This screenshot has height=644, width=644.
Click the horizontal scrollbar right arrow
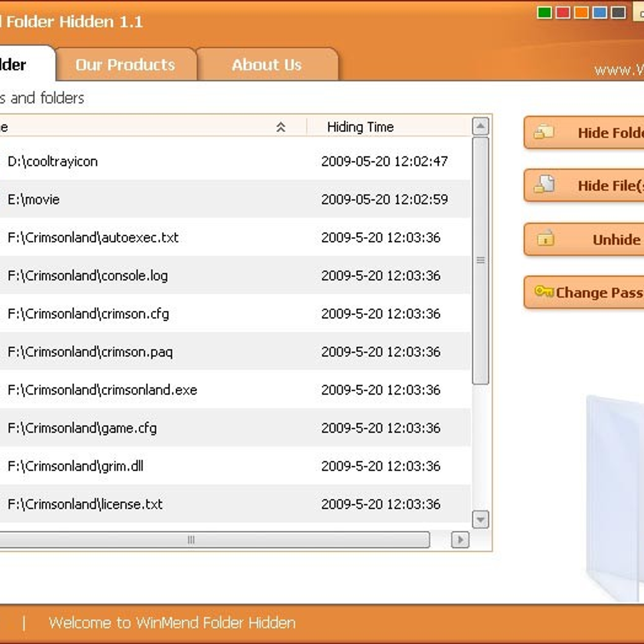pos(460,540)
